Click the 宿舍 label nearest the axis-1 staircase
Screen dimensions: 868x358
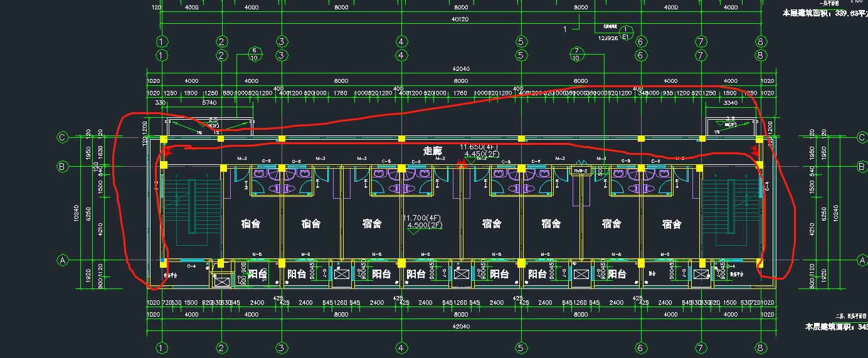251,223
